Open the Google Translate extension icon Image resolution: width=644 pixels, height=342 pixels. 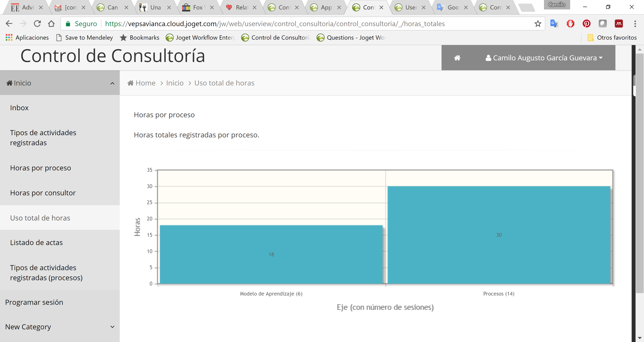click(x=554, y=24)
